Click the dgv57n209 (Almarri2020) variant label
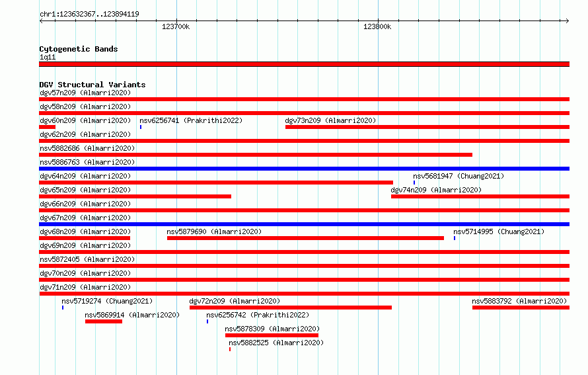Viewport: 588px width, 375px height. pos(85,93)
